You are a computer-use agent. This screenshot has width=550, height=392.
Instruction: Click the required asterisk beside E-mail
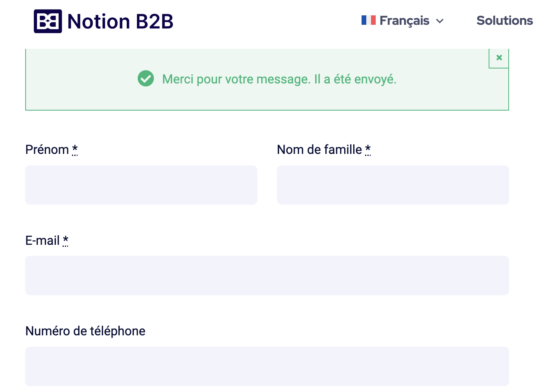(66, 240)
